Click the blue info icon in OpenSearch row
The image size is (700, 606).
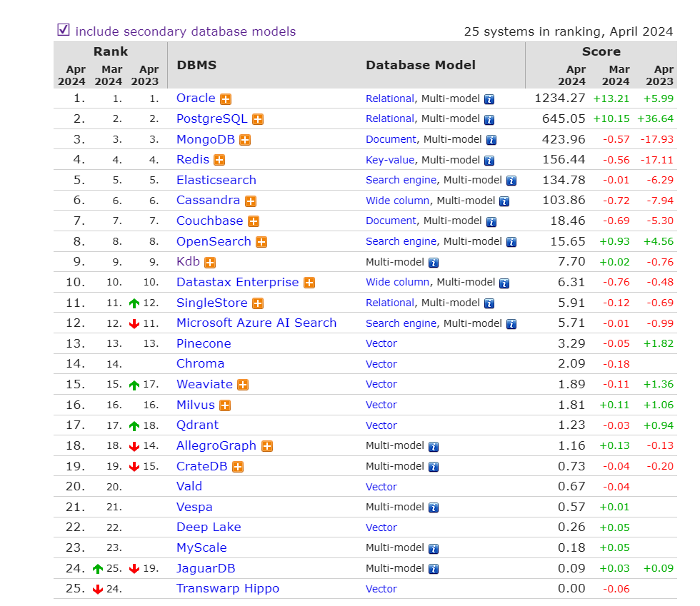click(511, 242)
